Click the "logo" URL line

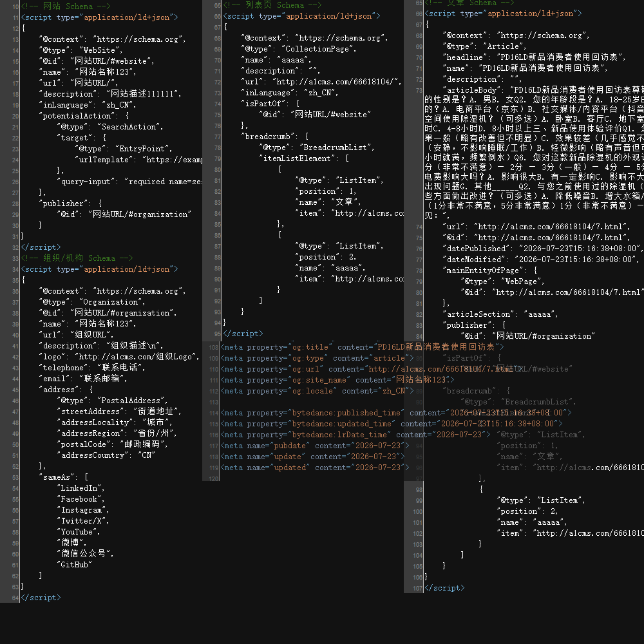pos(119,357)
